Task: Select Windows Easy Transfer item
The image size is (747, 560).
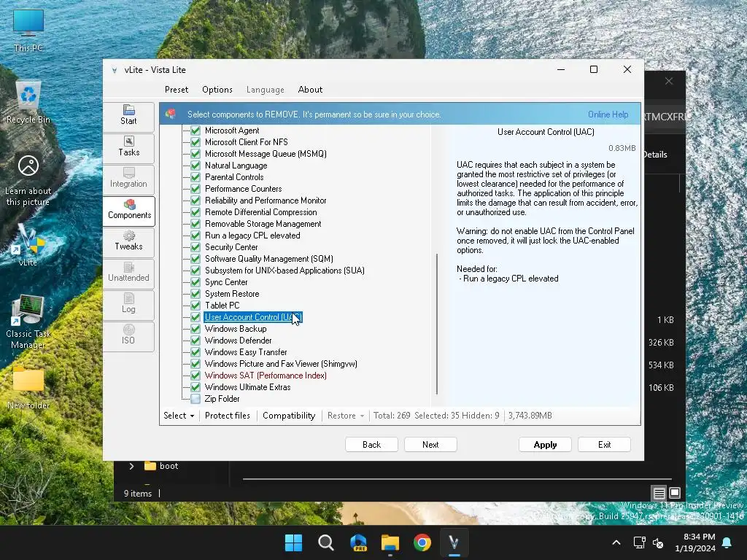Action: coord(246,352)
